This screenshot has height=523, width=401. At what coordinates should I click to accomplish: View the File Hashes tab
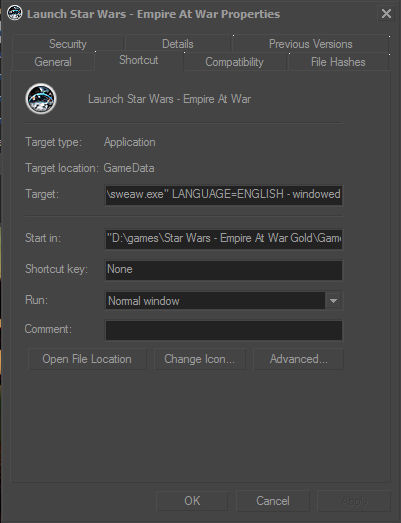point(338,62)
